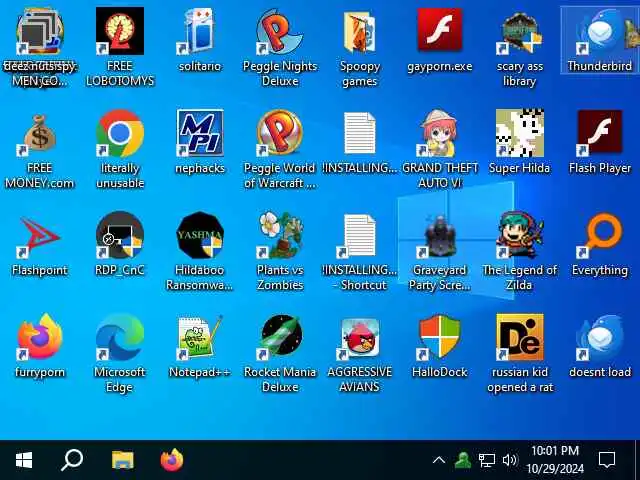
Task: Open taskbar search magnifier
Action: click(72, 460)
